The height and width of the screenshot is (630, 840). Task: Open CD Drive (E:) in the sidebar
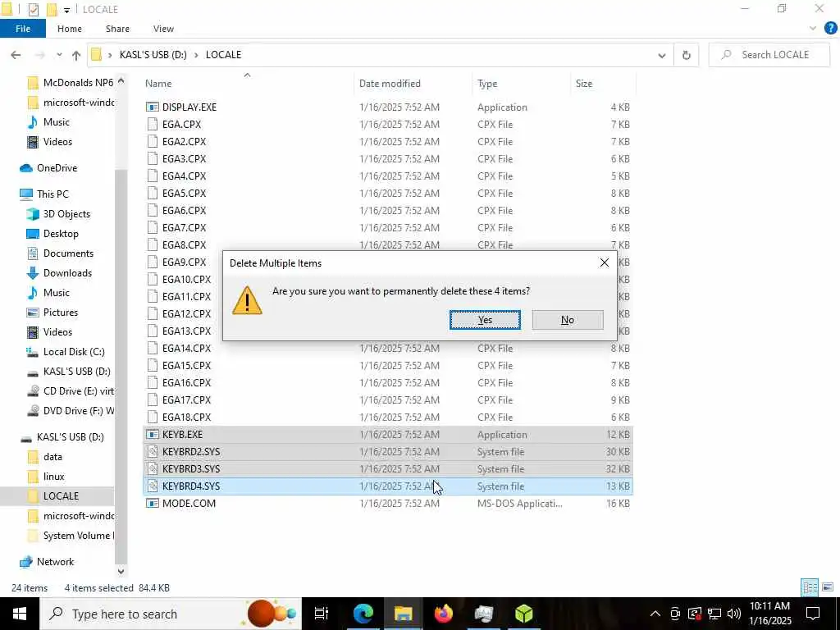coord(78,391)
